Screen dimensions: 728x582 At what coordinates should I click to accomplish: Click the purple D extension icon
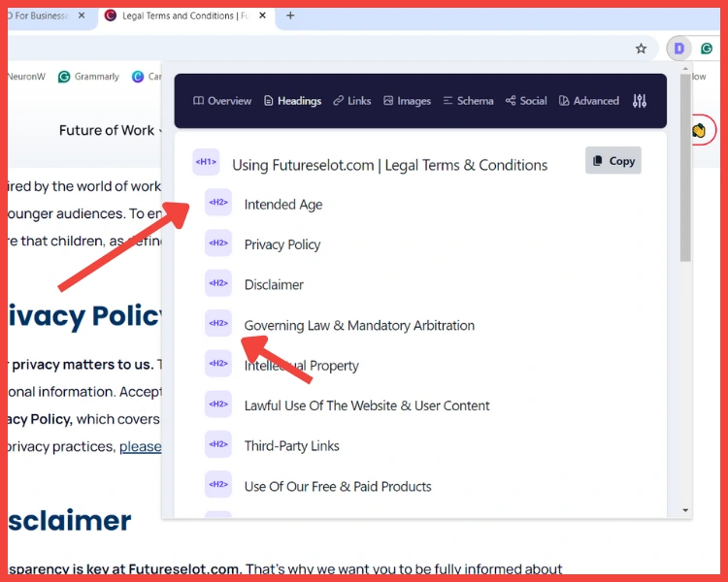click(x=678, y=48)
